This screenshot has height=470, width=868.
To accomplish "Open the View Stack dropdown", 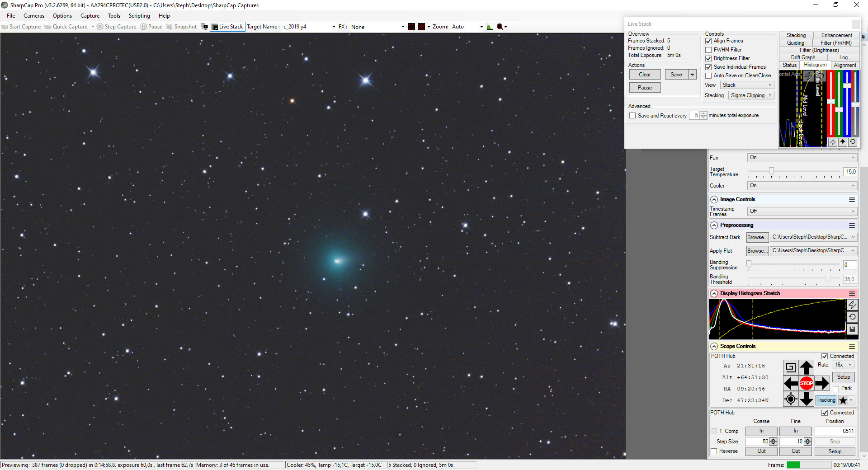I will pyautogui.click(x=747, y=85).
